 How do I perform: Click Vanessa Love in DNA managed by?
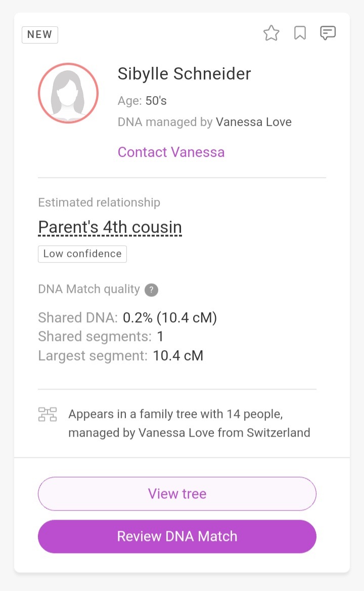click(253, 122)
